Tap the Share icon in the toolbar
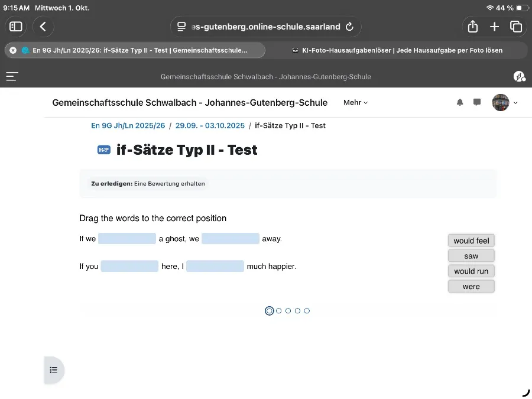The image size is (532, 399). (x=472, y=27)
